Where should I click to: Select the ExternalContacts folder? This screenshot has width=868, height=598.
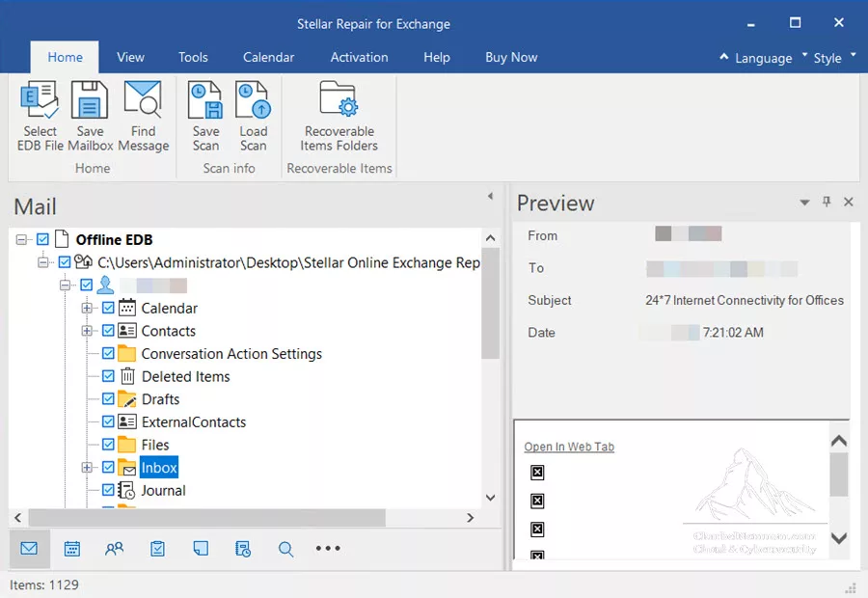pos(194,421)
